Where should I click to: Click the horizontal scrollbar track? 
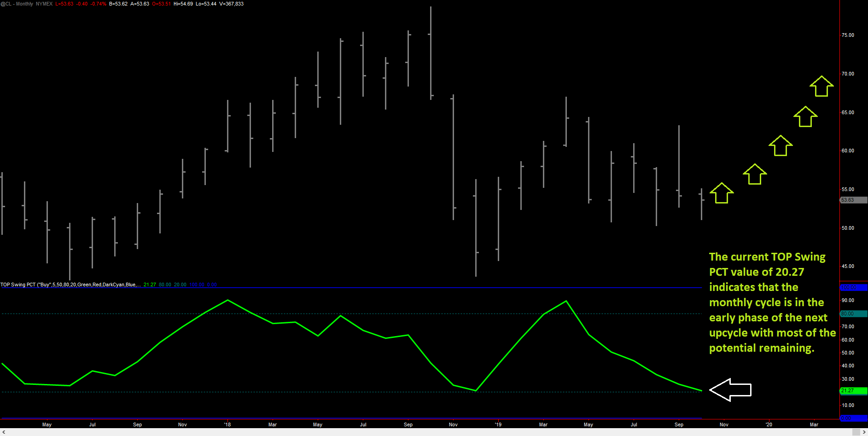[414, 433]
